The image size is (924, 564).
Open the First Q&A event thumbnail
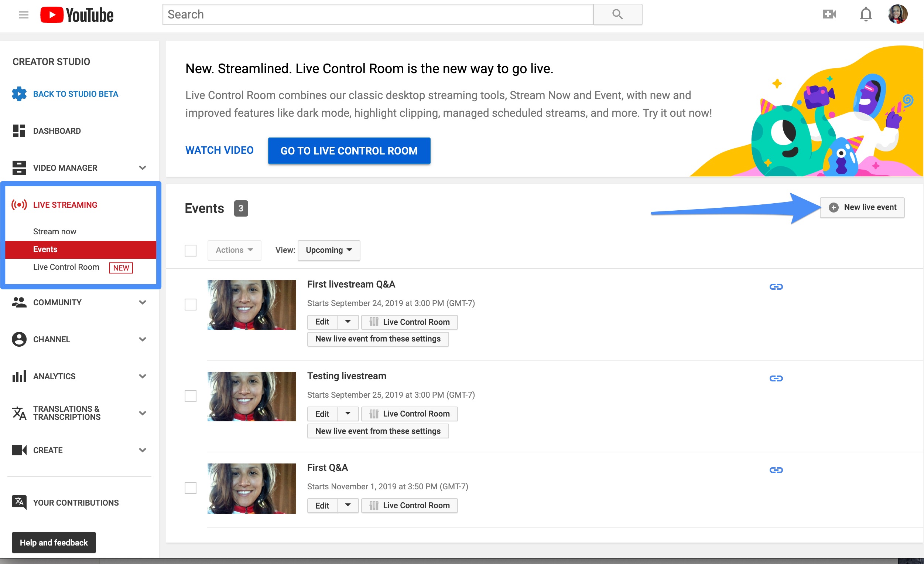coord(251,489)
